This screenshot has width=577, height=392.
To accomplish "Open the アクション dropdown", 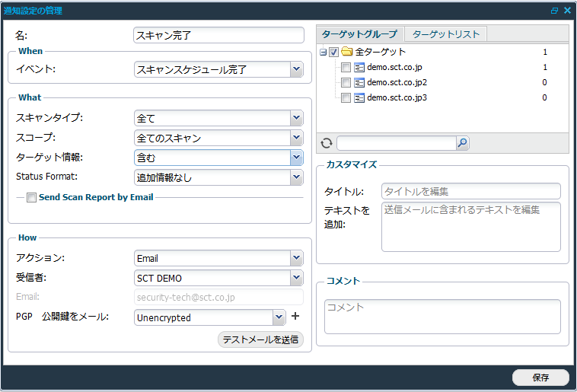I will tap(296, 258).
